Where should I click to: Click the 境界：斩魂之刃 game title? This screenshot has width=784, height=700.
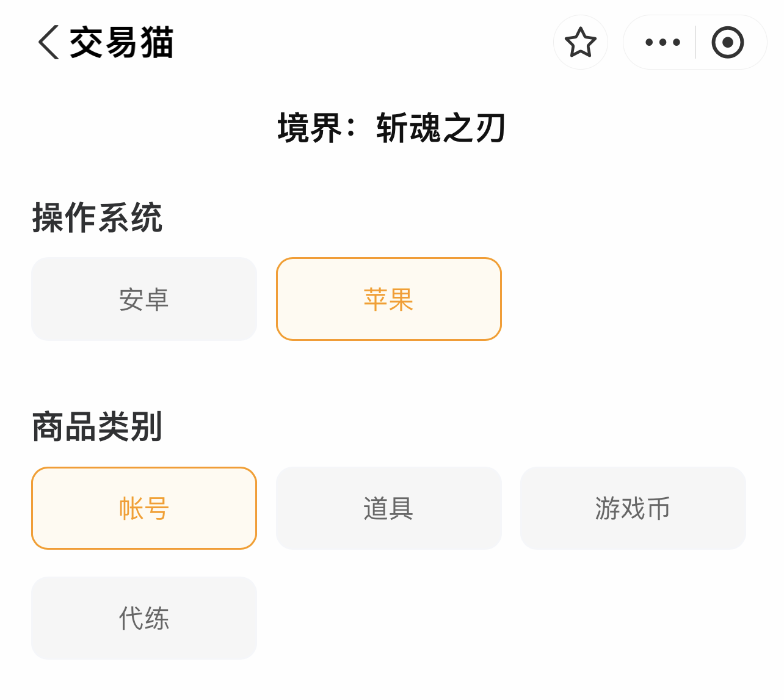tap(391, 128)
